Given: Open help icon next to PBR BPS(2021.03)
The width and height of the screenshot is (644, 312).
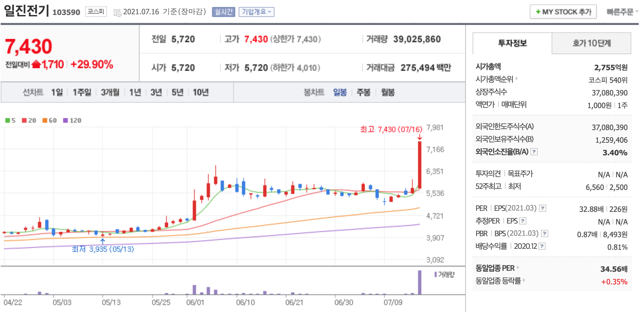Looking at the screenshot, I should [544, 234].
